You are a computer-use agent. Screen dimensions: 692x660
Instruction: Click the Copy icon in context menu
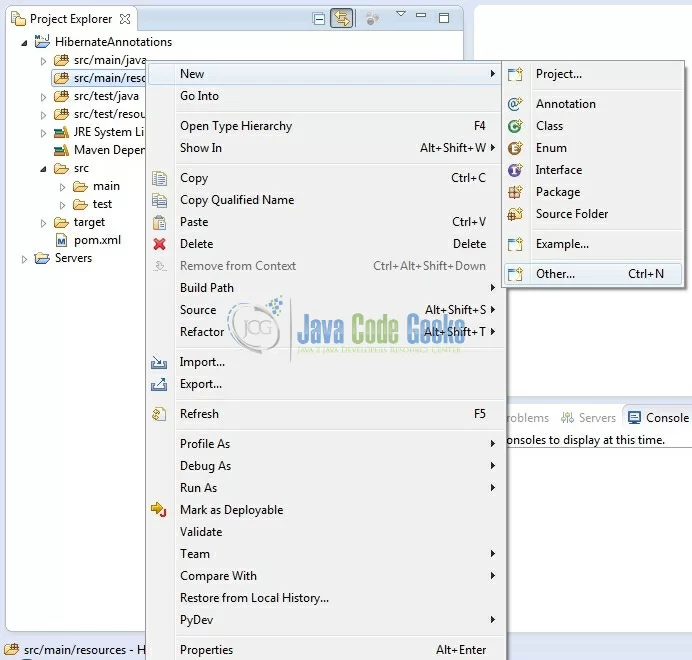pos(159,178)
